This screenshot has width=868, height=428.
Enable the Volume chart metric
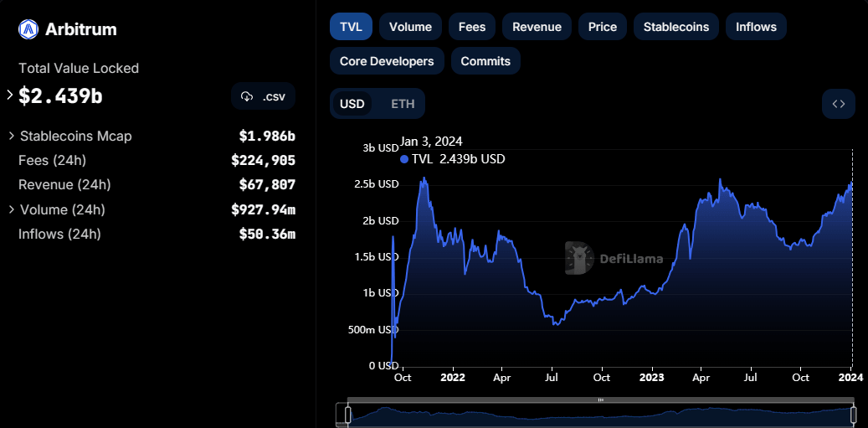pyautogui.click(x=410, y=27)
